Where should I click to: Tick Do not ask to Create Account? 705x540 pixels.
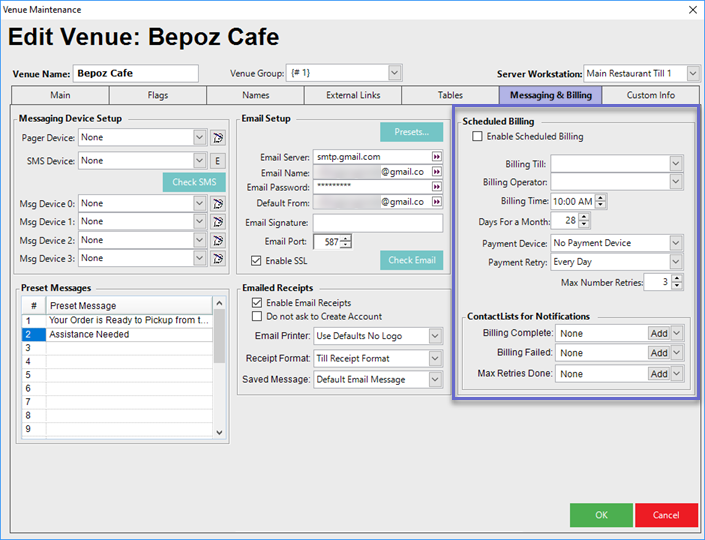pos(257,316)
